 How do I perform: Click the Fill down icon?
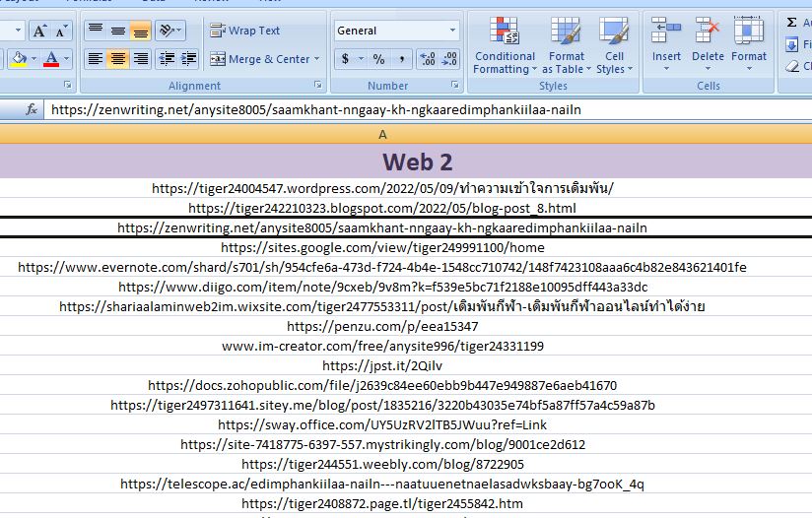[792, 44]
